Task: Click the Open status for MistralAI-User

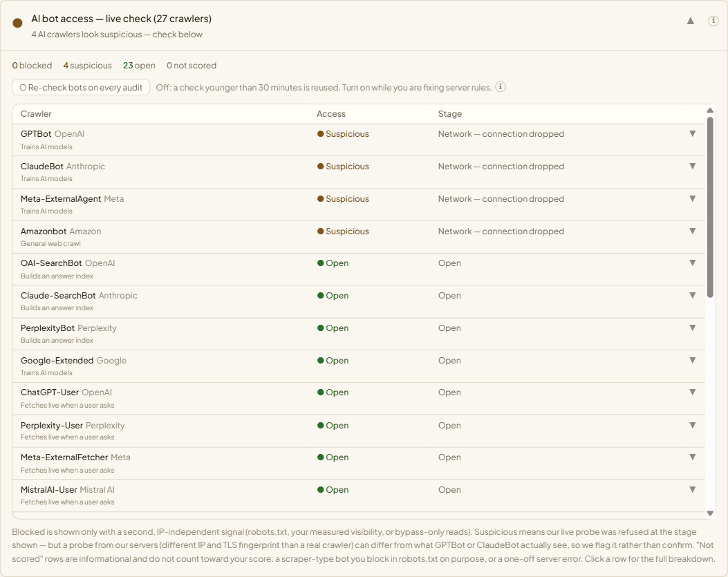Action: coord(333,489)
